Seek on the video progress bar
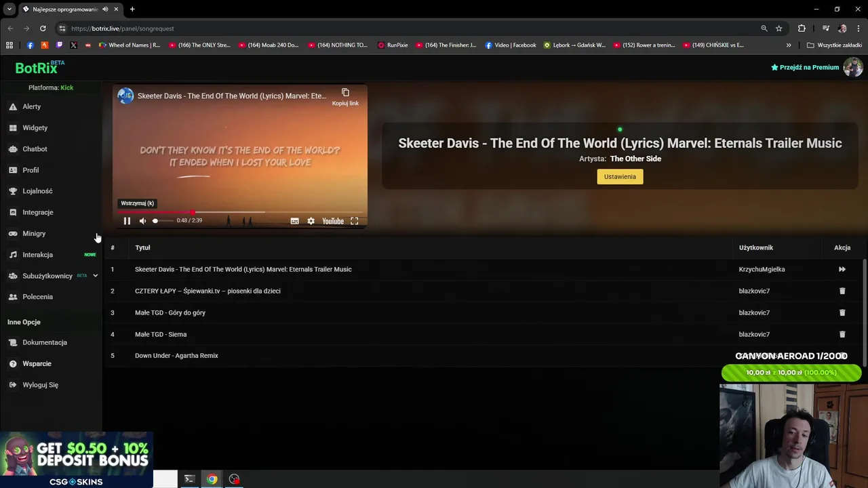This screenshot has width=868, height=488. [239, 212]
